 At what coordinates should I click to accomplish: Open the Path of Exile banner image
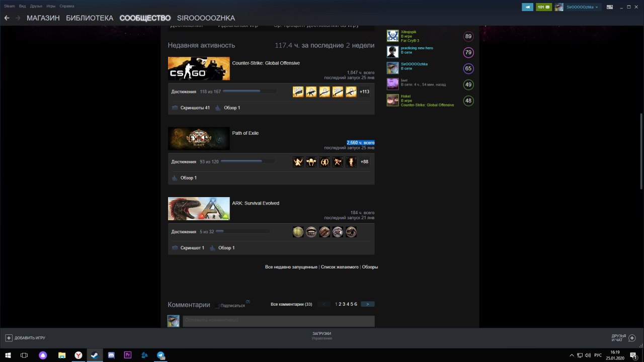click(x=199, y=138)
